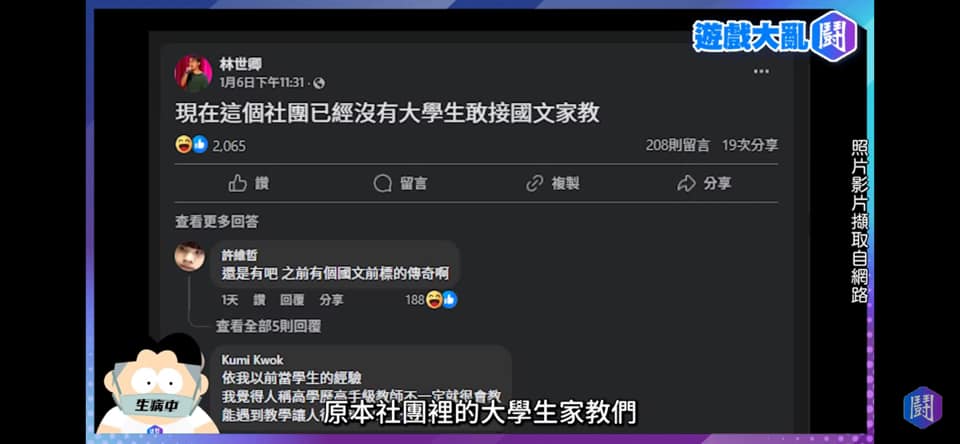Open the three-dot post options menu
The width and height of the screenshot is (960, 444).
pos(761,72)
